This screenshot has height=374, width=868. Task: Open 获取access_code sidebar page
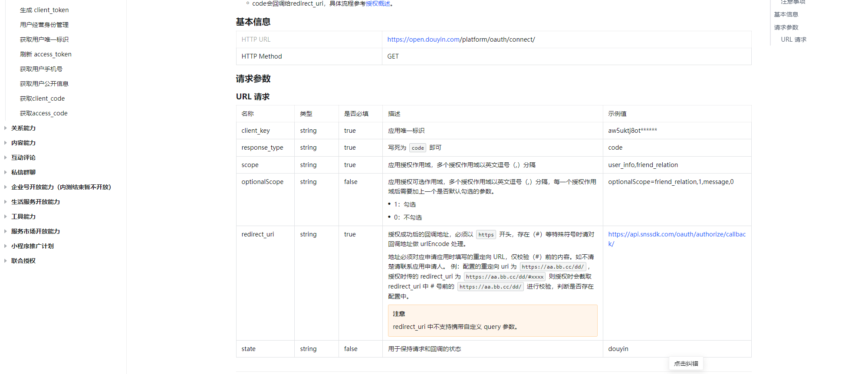tap(44, 113)
